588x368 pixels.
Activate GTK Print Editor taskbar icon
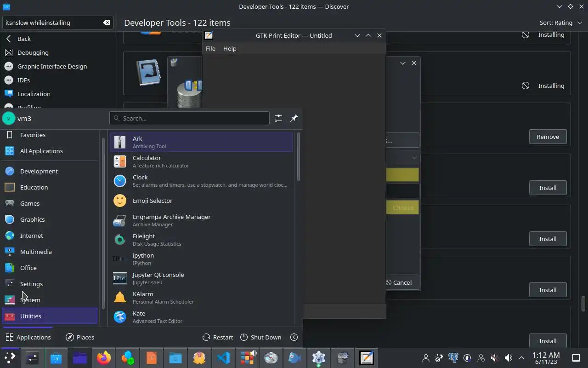(x=367, y=358)
